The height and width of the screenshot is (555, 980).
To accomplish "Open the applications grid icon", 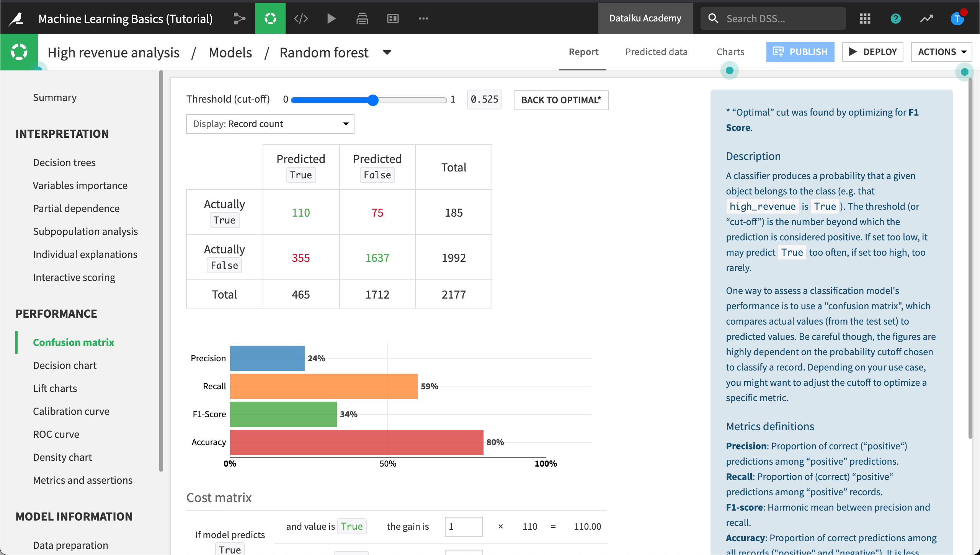I will [x=865, y=18].
